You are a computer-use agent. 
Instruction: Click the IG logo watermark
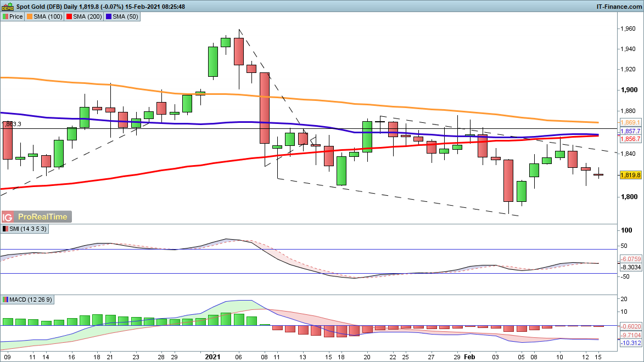pyautogui.click(x=8, y=217)
